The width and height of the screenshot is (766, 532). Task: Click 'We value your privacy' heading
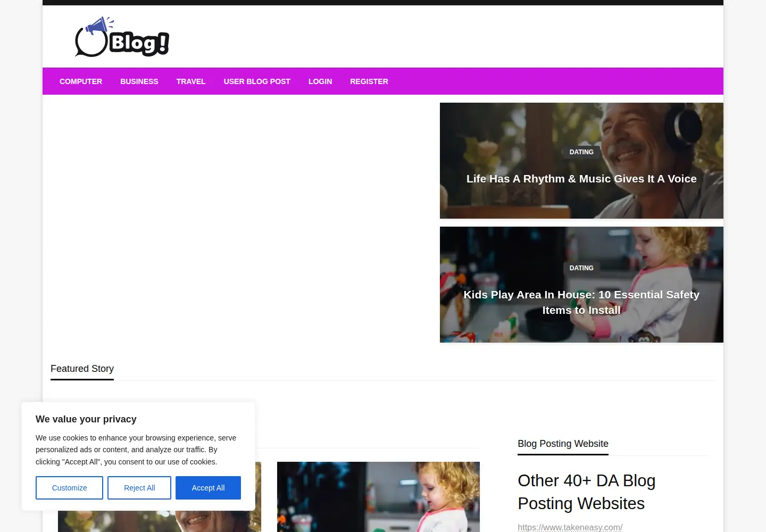pyautogui.click(x=86, y=419)
